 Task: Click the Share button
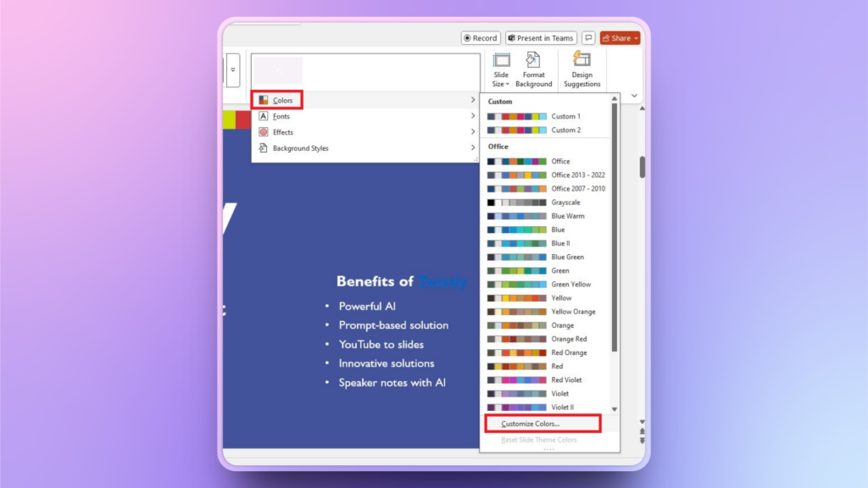619,38
